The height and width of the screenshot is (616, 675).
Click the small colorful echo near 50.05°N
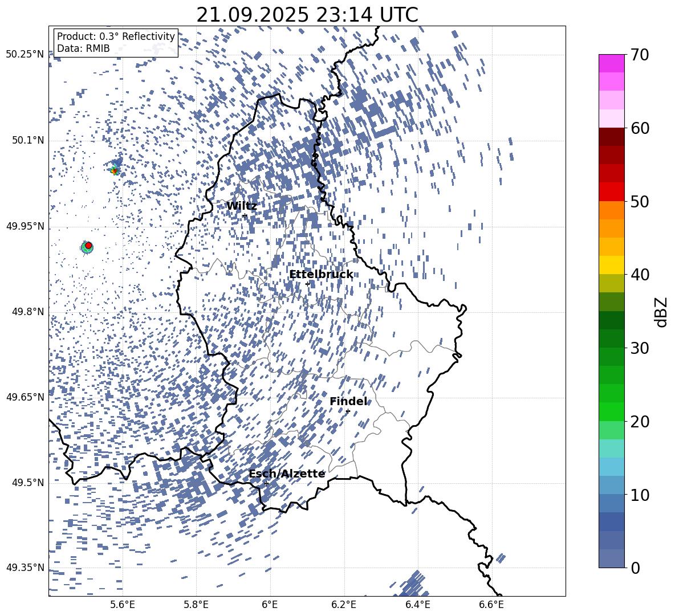114,170
